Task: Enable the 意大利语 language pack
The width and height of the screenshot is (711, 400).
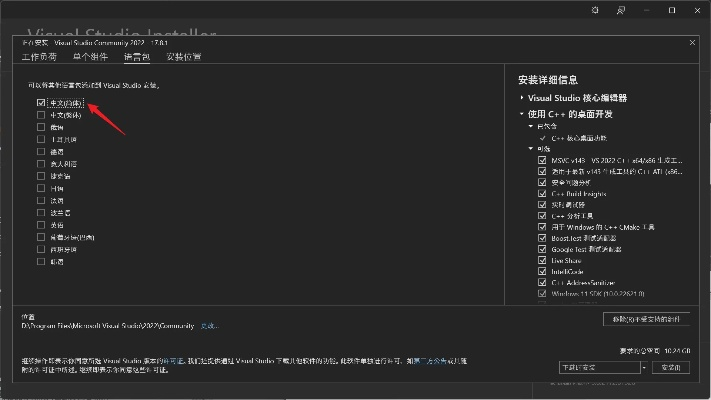Action: 41,164
